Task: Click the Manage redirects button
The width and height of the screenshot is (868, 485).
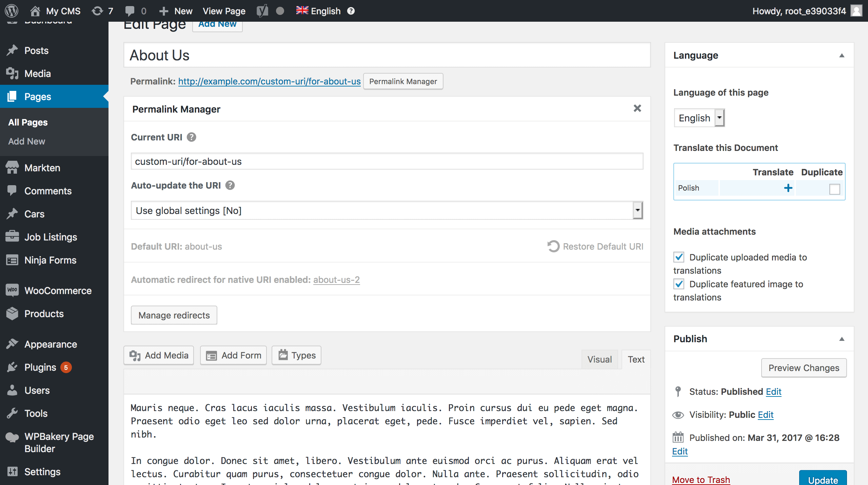Action: click(x=174, y=315)
